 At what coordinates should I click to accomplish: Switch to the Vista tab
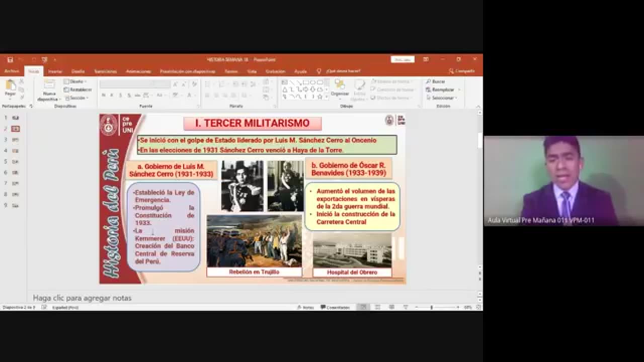tap(252, 71)
